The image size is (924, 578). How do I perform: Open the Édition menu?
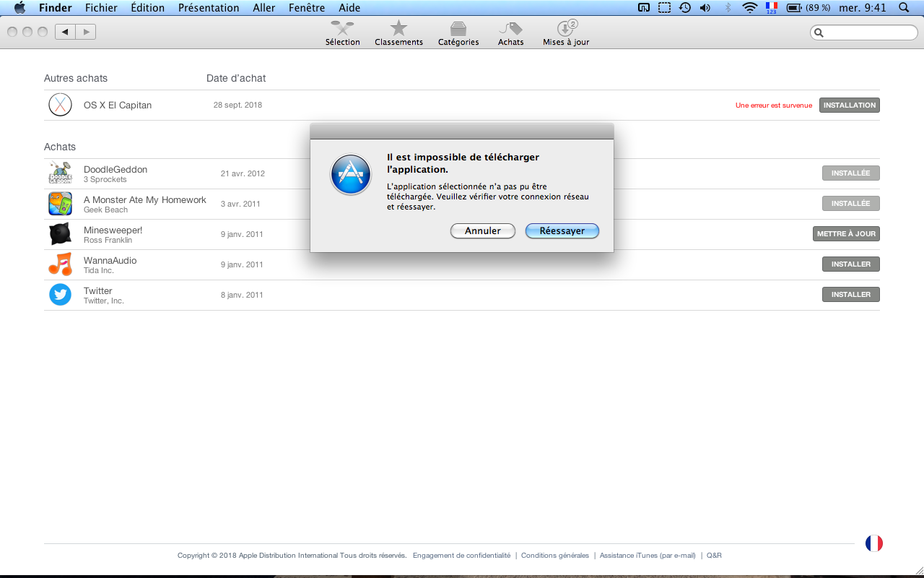coord(148,8)
